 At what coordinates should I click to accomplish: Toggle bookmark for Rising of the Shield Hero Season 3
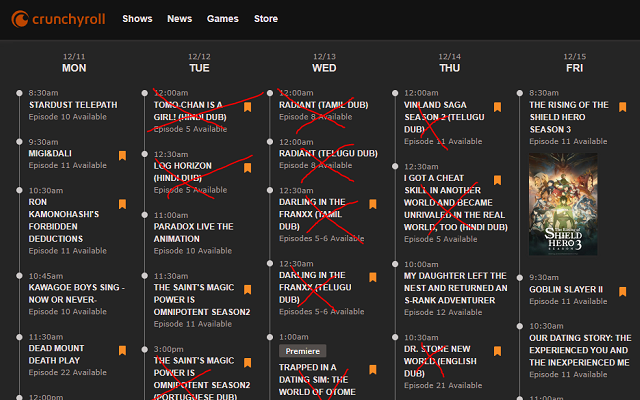[x=622, y=107]
